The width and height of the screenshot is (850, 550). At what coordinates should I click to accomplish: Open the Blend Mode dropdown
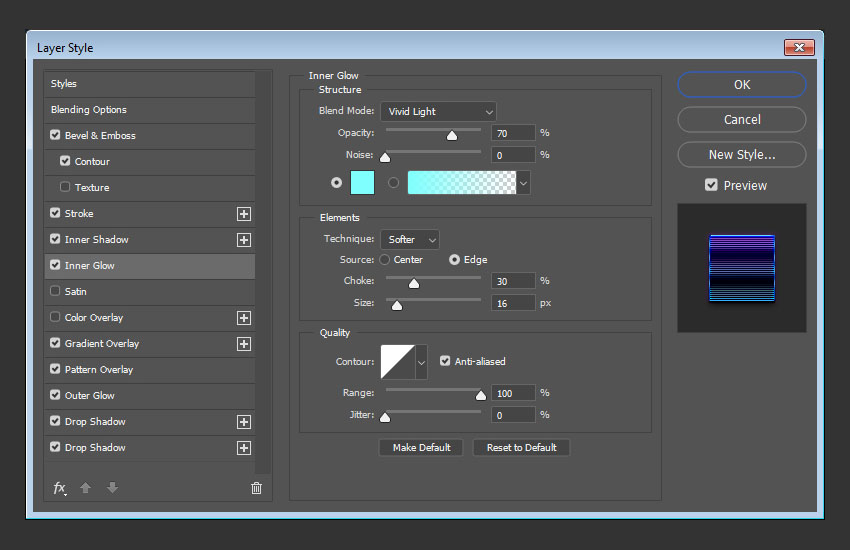click(439, 112)
